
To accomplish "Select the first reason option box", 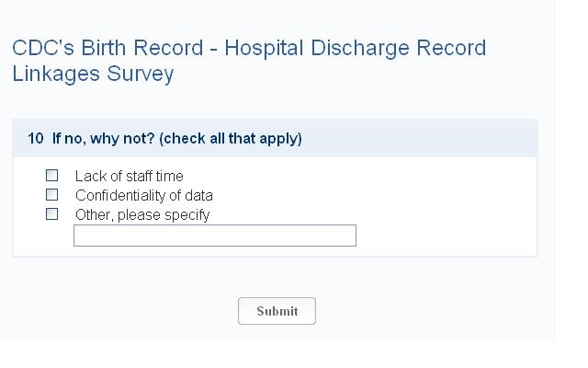I will pyautogui.click(x=52, y=175).
